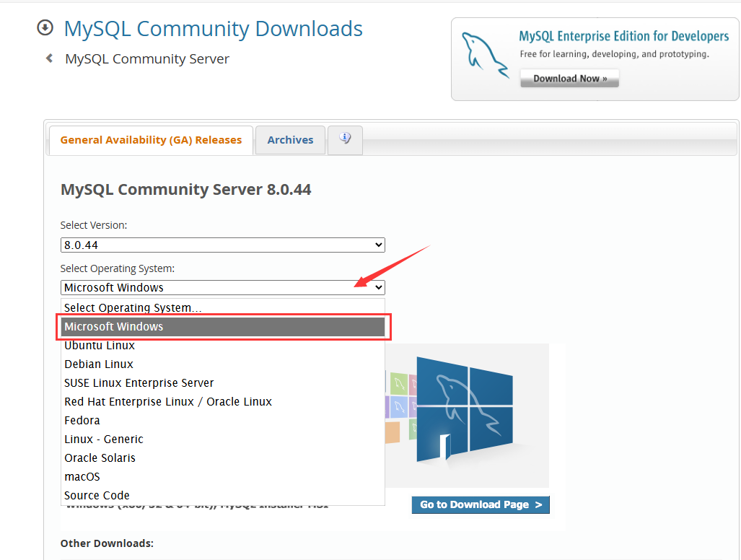Select Oracle Solaris from the OS list

pos(222,458)
